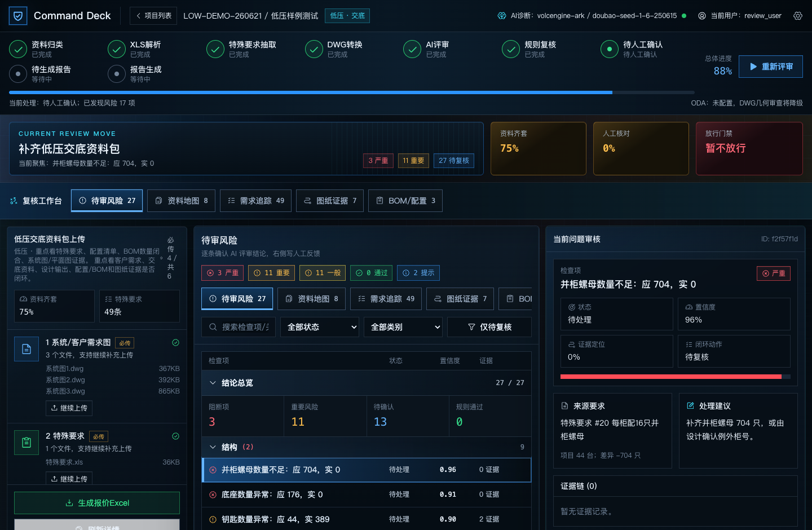Select the 并柜螺母数量不足 risk row
The width and height of the screenshot is (812, 530).
[x=367, y=470]
